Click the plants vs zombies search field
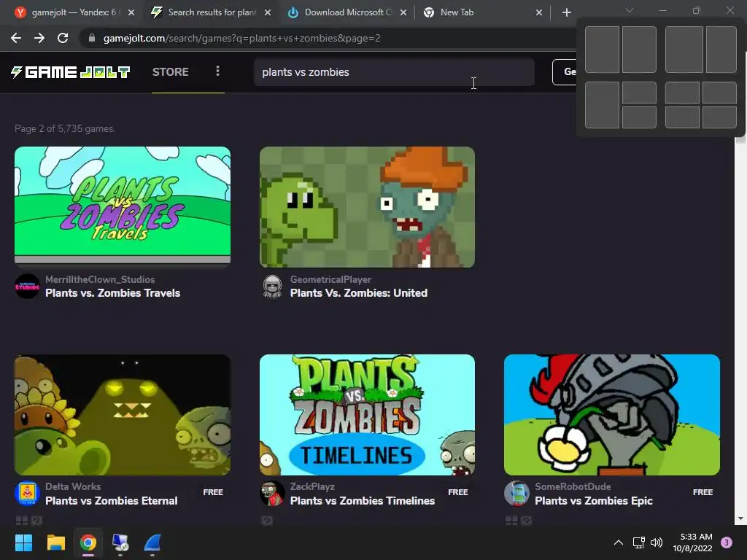The image size is (747, 560). 393,72
